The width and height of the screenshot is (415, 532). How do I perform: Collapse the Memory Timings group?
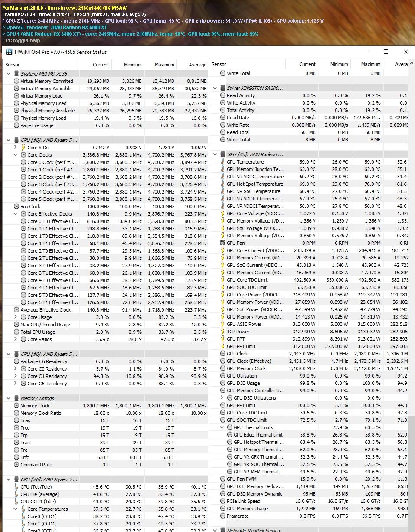9,398
